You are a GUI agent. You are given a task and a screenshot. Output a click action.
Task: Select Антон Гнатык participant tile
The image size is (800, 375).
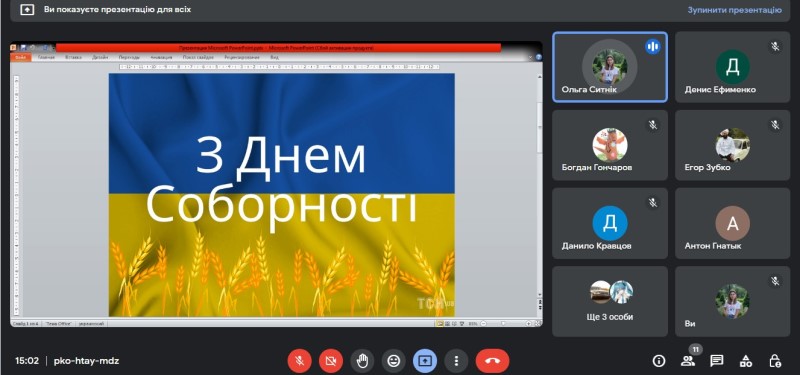pos(733,223)
